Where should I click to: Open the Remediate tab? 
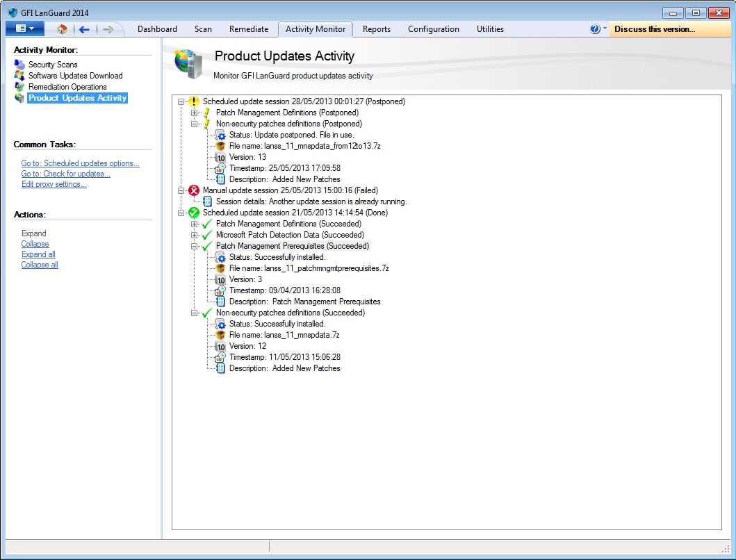point(249,29)
